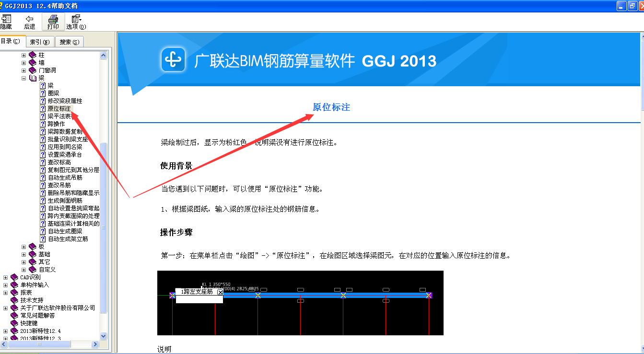Click the page icon beside 自动生成吊筋
The width and height of the screenshot is (644, 354).
coord(43,178)
